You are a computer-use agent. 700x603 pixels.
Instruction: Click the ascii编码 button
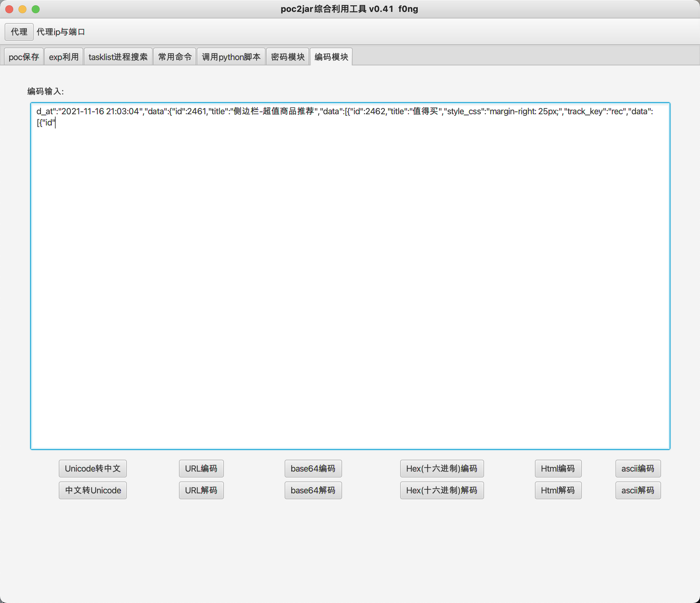tap(638, 469)
